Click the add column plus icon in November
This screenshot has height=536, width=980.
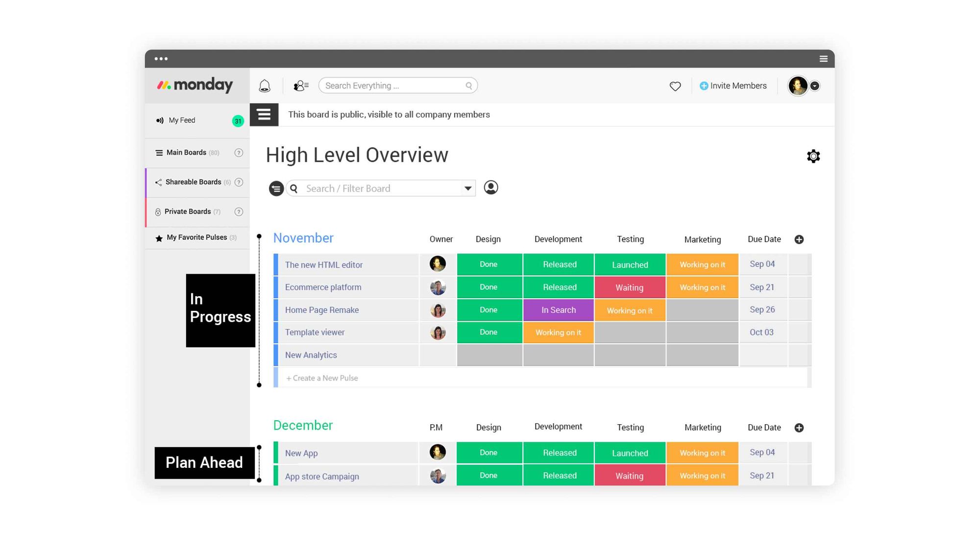point(799,239)
